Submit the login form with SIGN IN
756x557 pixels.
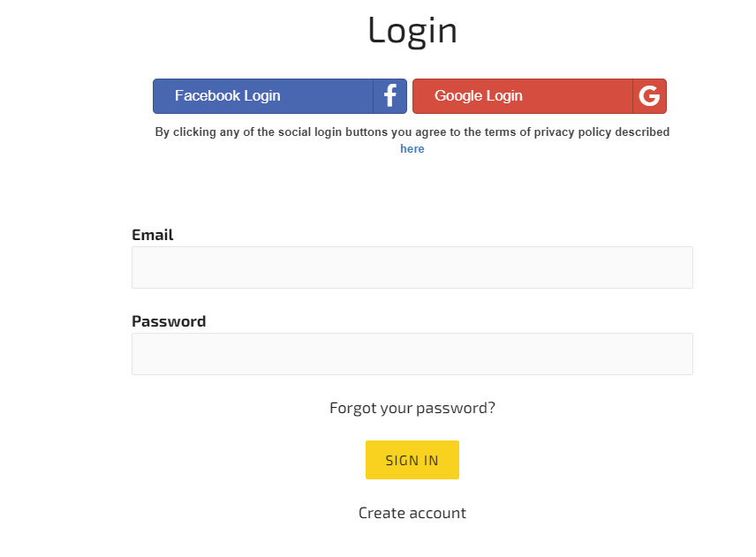pyautogui.click(x=412, y=460)
